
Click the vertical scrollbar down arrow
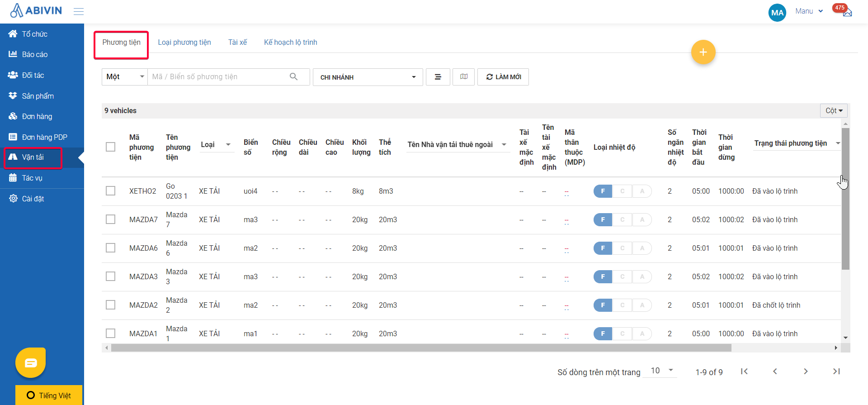845,338
